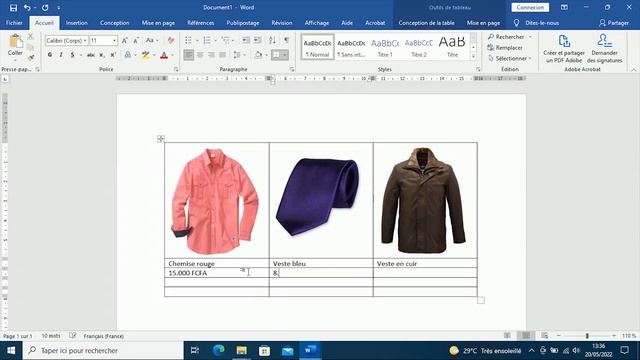640x360 pixels.
Task: Click the blue tie image in the table
Action: [x=318, y=197]
